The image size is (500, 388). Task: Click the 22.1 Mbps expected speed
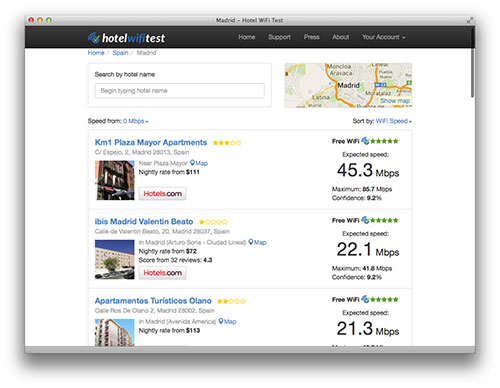[368, 250]
